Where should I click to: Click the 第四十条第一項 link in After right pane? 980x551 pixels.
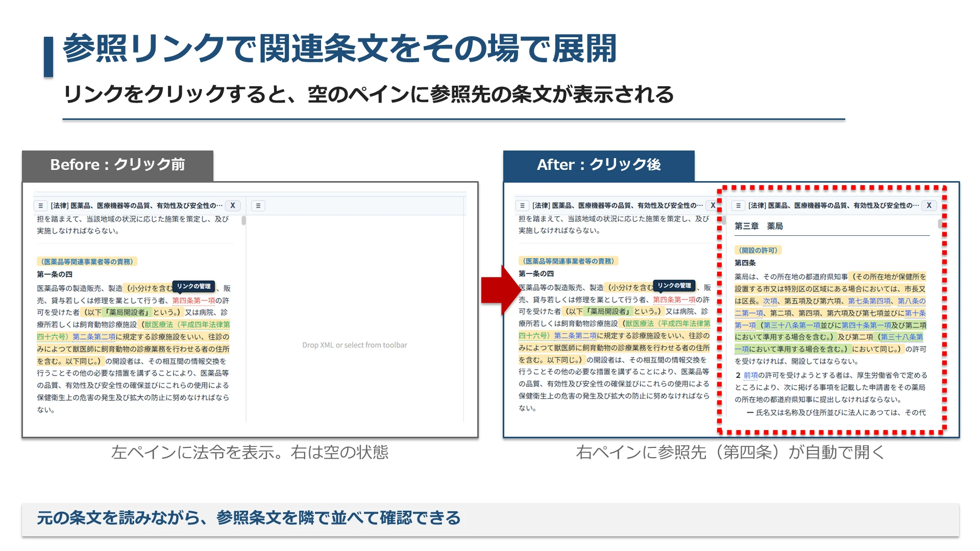coord(866,325)
